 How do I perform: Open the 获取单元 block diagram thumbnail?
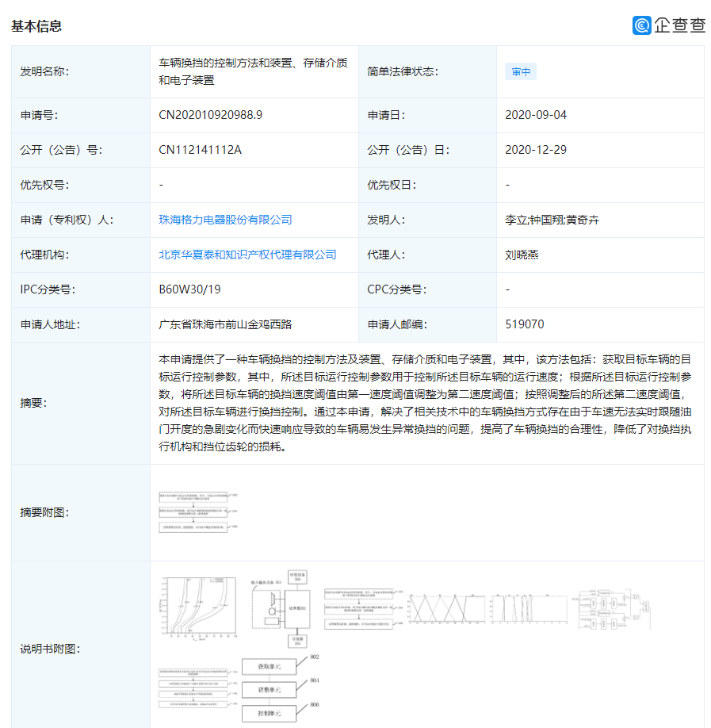(269, 666)
